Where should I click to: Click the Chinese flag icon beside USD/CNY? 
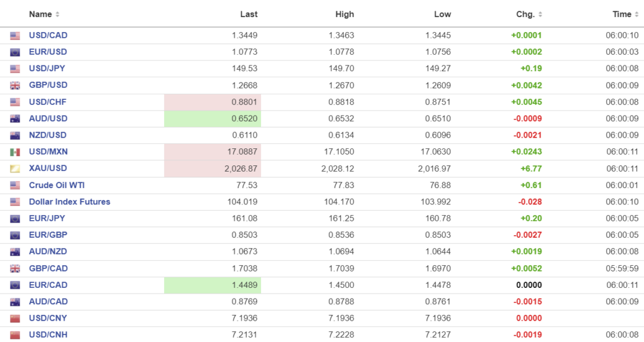coord(15,319)
